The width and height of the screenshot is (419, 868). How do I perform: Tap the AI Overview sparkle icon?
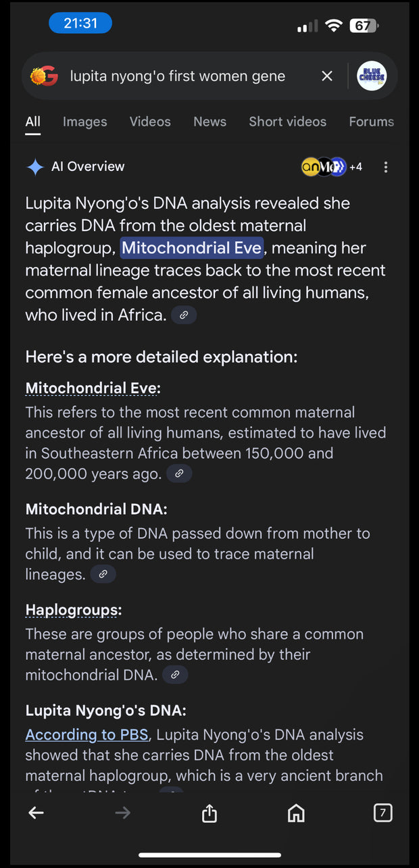[35, 167]
